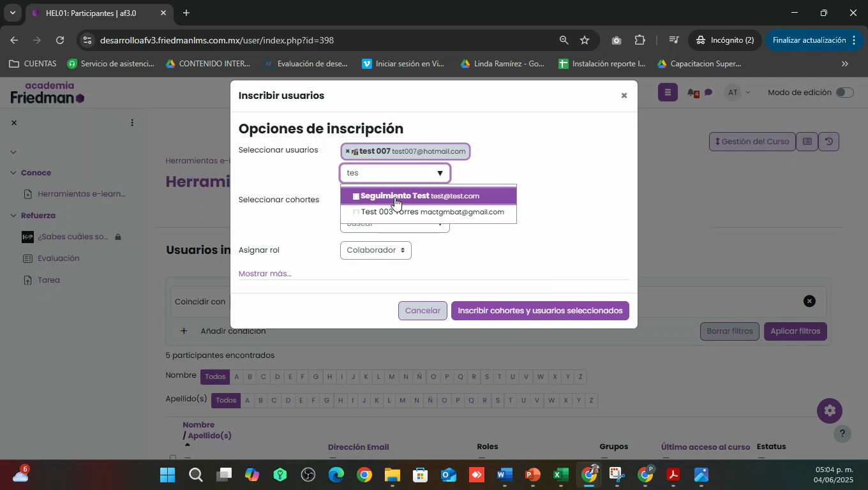Open the sidebar three-dot options menu
Viewport: 868px width, 490px height.
132,122
